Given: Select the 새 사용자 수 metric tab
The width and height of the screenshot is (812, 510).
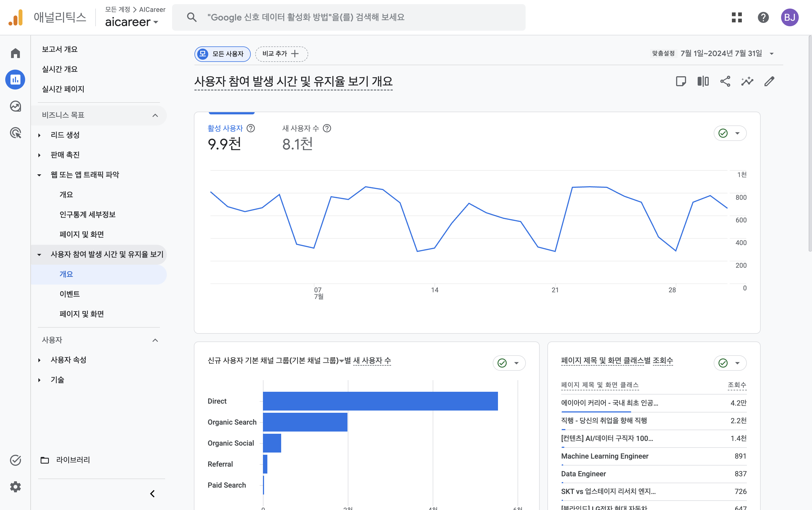Looking at the screenshot, I should pos(307,138).
